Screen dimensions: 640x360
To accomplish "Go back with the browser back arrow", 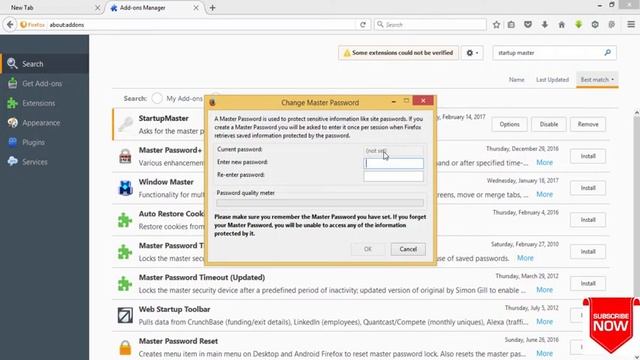I will (10, 24).
